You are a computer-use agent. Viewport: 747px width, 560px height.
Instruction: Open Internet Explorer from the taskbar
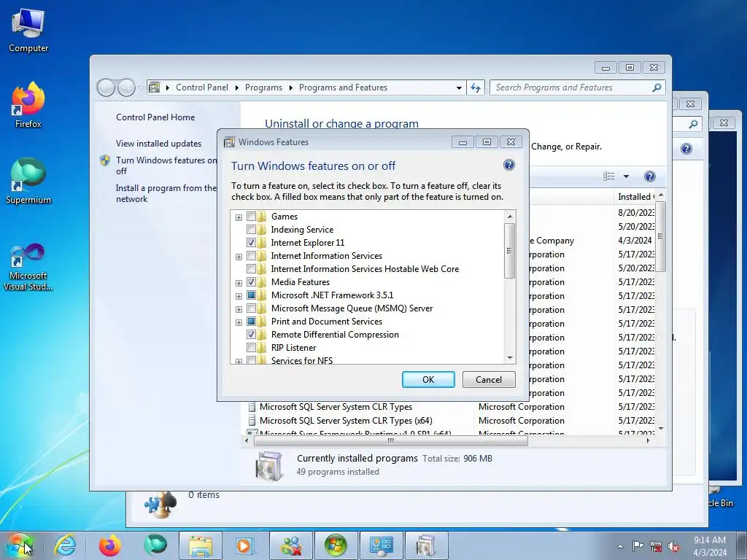[x=65, y=545]
